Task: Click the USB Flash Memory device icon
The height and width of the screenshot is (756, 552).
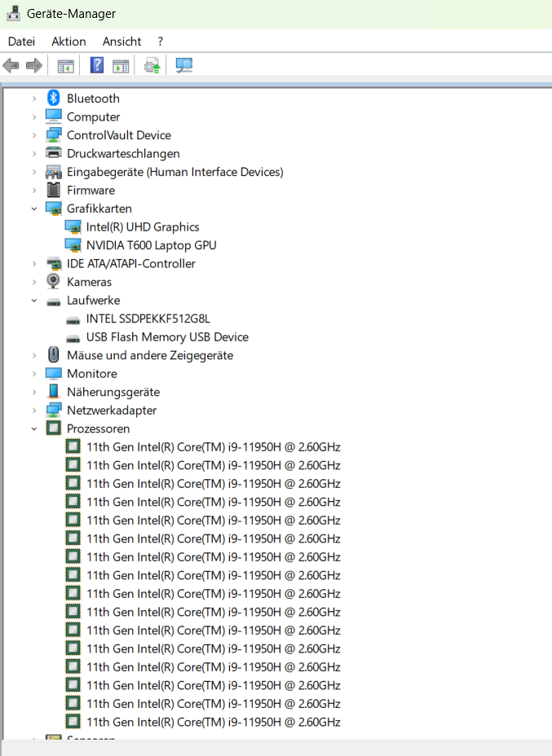Action: pos(73,338)
